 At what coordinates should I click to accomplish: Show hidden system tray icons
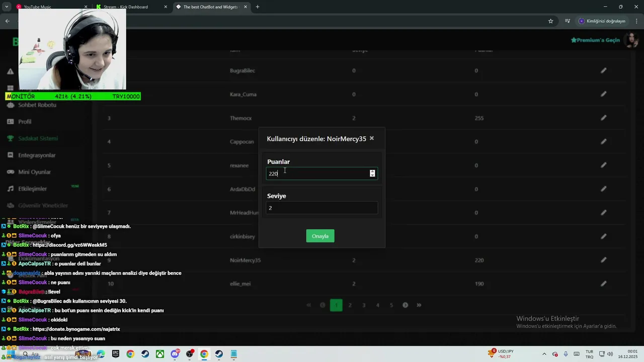(544, 354)
